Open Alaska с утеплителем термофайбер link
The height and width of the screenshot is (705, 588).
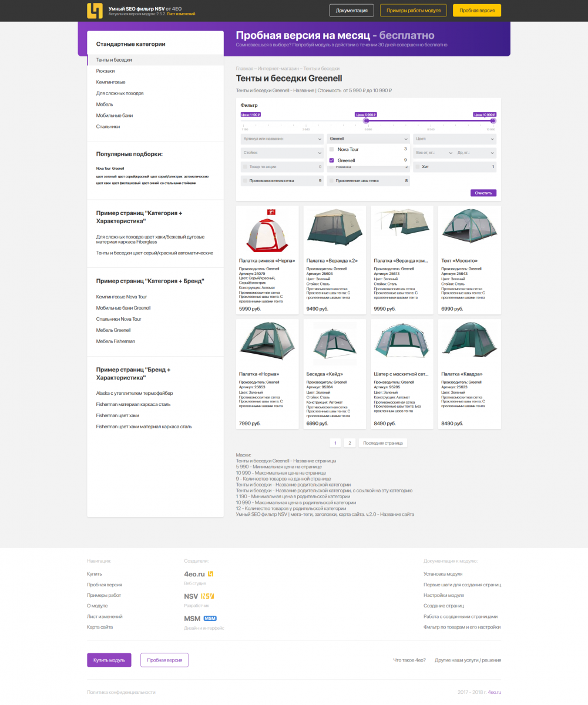point(135,393)
